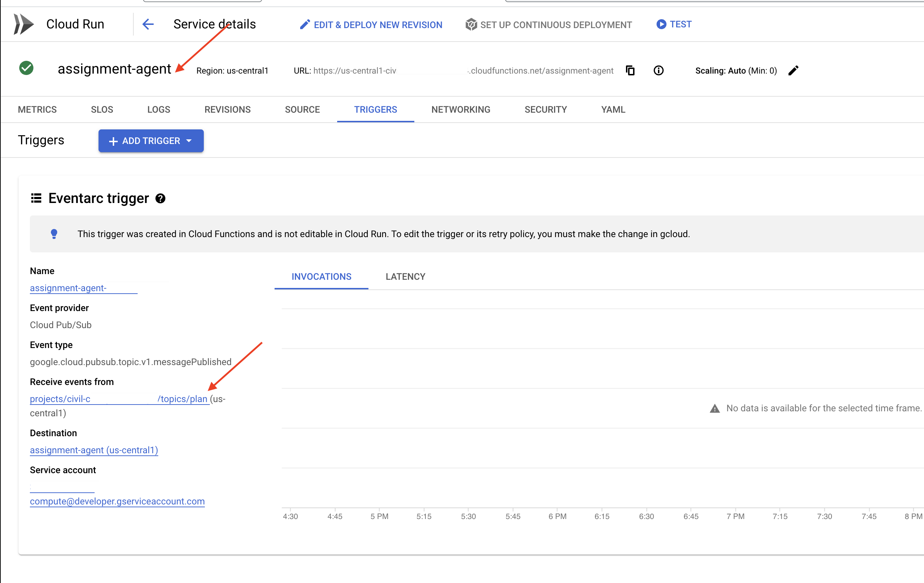Screen dimensions: 924x583
Task: Click the compute service account email link
Action: (x=117, y=501)
